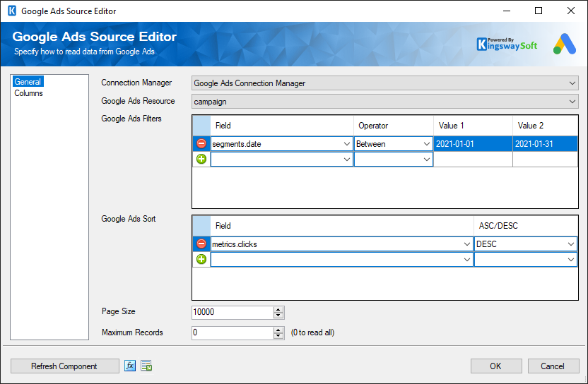The image size is (588, 384).
Task: Increase Maximum Records with up arrow
Action: tap(278, 330)
